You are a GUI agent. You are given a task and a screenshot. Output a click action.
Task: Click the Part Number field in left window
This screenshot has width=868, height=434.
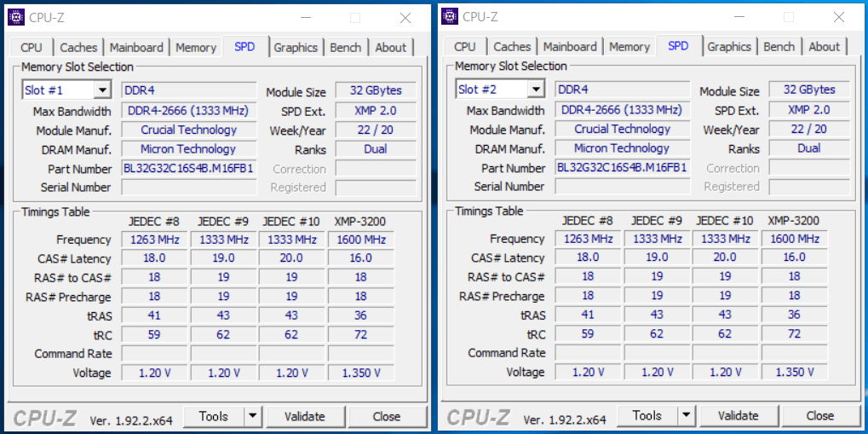coord(189,169)
